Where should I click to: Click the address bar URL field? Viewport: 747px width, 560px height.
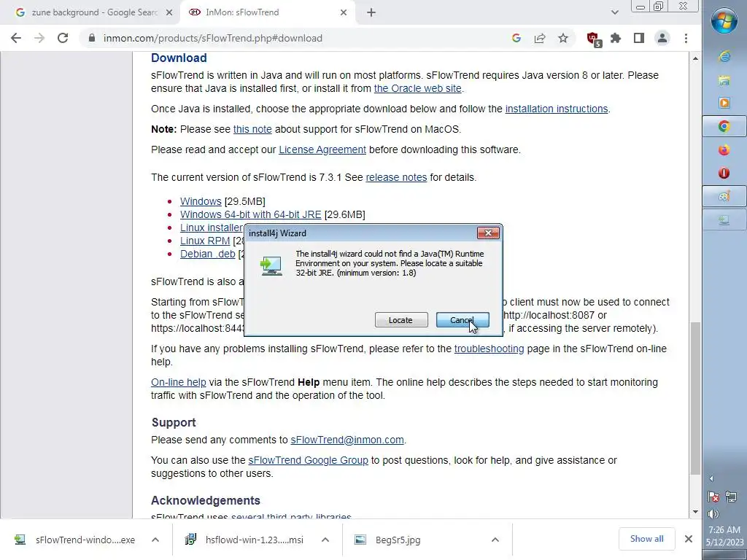pos(212,38)
